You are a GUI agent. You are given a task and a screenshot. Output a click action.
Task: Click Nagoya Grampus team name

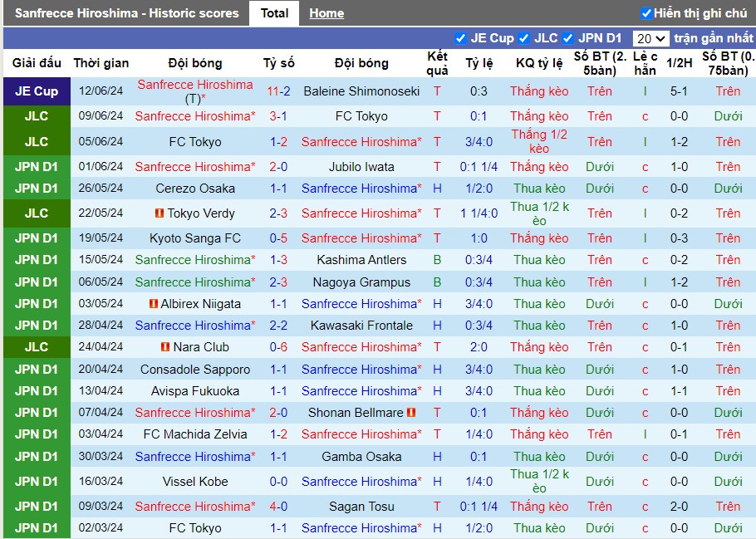pyautogui.click(x=361, y=282)
